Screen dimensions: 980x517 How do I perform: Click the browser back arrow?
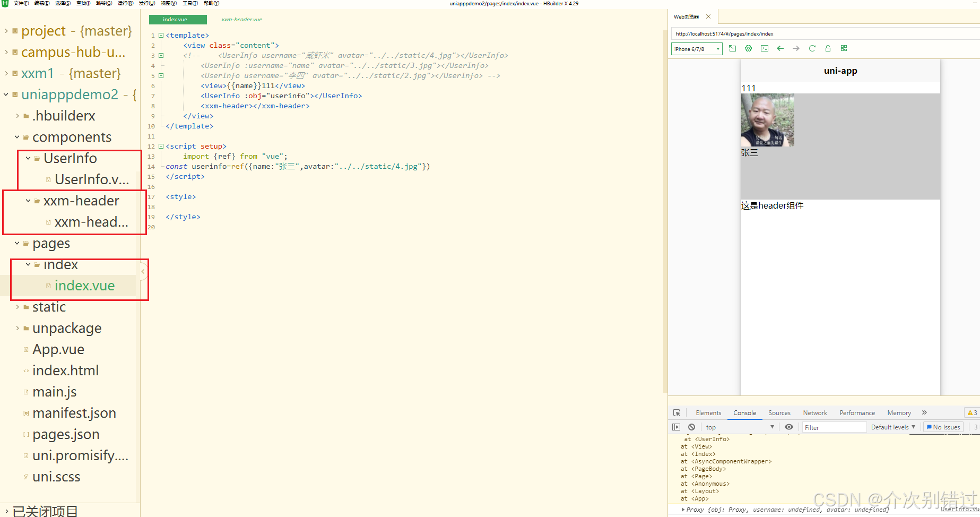[780, 48]
